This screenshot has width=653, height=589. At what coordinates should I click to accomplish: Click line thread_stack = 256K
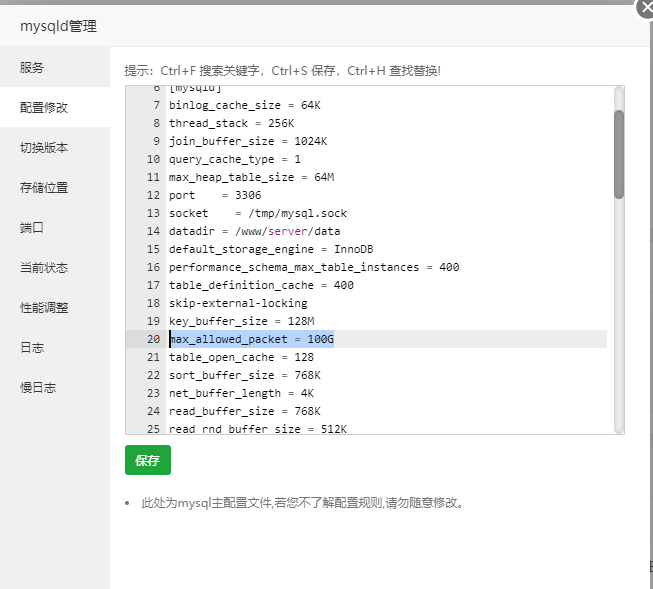point(232,123)
